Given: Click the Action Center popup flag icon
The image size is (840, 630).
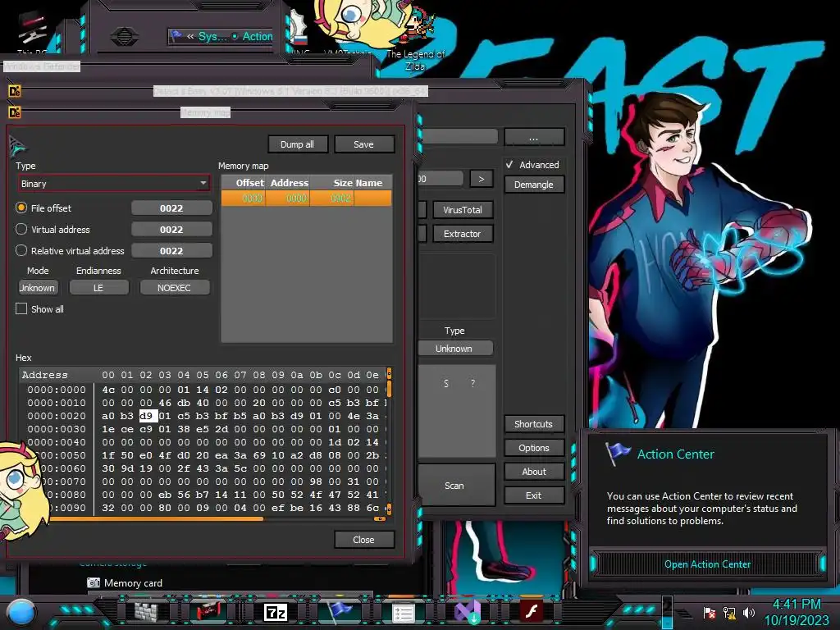Looking at the screenshot, I should [617, 453].
